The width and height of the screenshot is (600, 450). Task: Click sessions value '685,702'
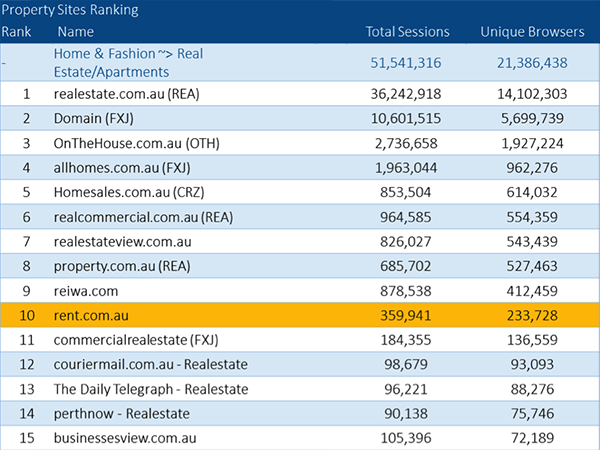click(406, 266)
